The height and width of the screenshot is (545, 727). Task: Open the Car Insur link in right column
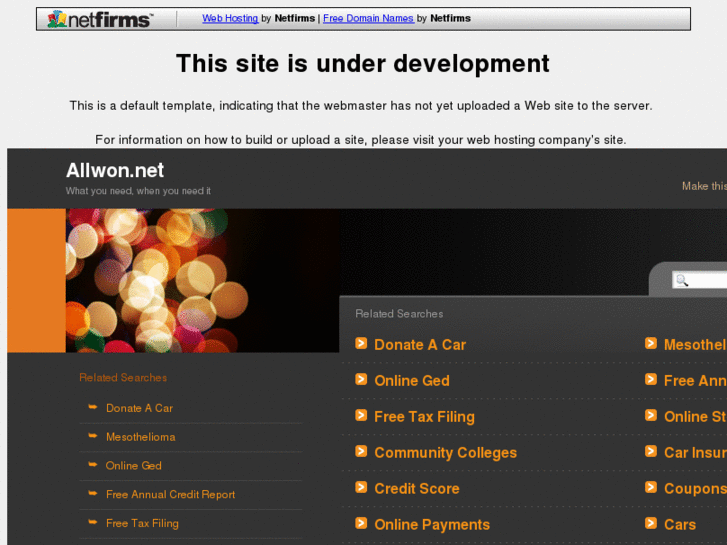(x=695, y=452)
